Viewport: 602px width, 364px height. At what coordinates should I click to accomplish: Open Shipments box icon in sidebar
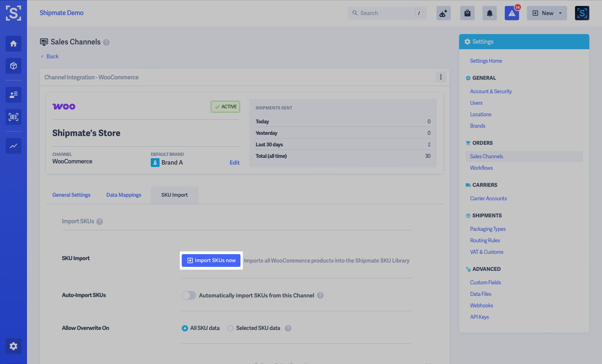tap(13, 66)
